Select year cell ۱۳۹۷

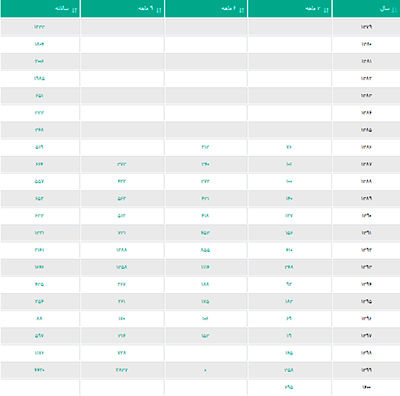coord(366,336)
